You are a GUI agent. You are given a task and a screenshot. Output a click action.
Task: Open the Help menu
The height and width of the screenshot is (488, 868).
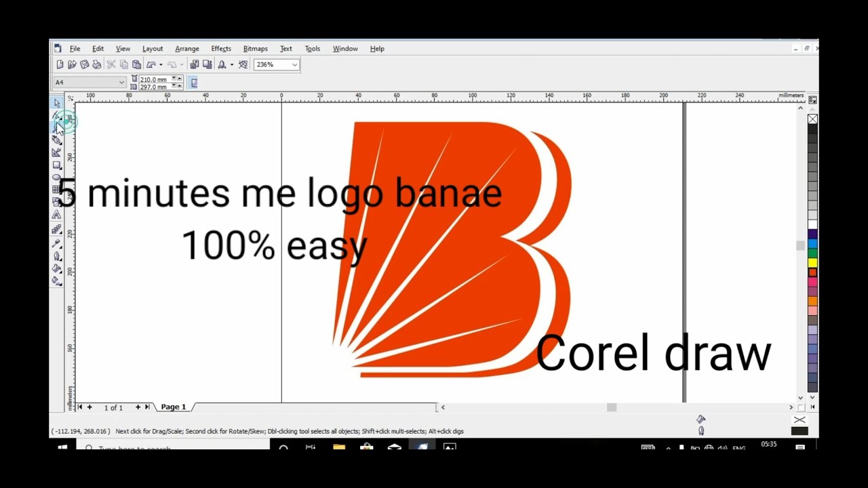point(377,49)
